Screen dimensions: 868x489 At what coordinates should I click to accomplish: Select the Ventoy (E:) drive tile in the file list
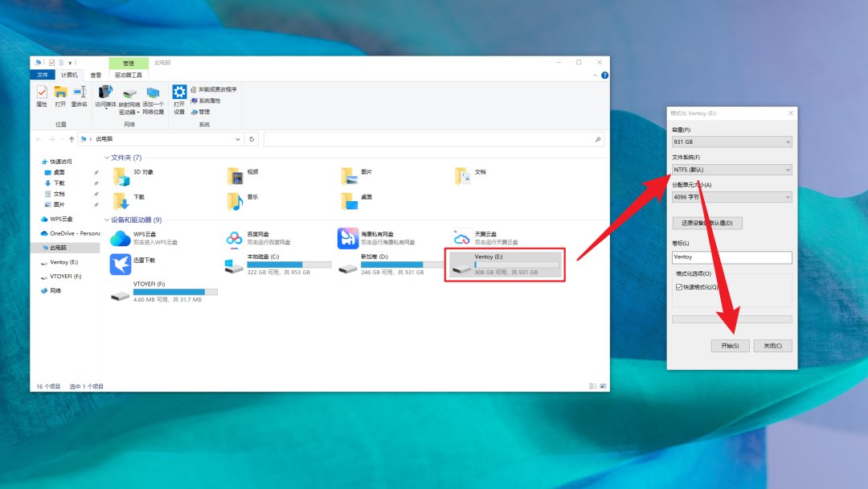coord(505,264)
